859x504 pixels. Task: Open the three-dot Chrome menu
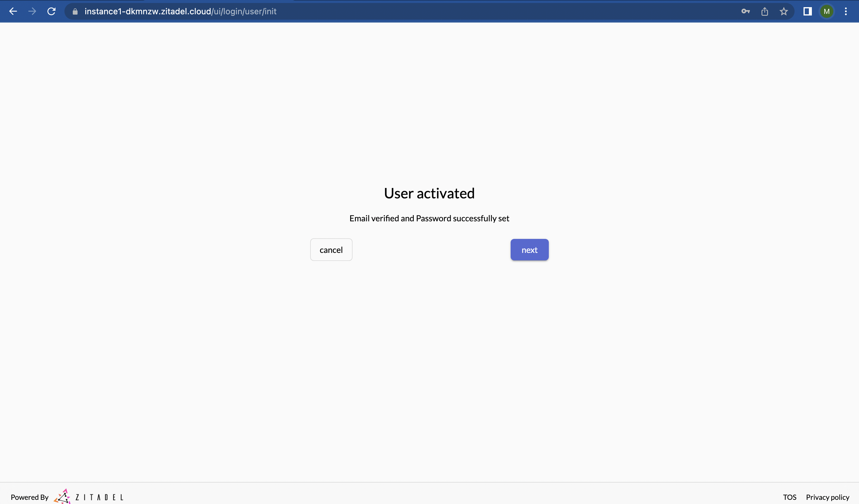[846, 11]
